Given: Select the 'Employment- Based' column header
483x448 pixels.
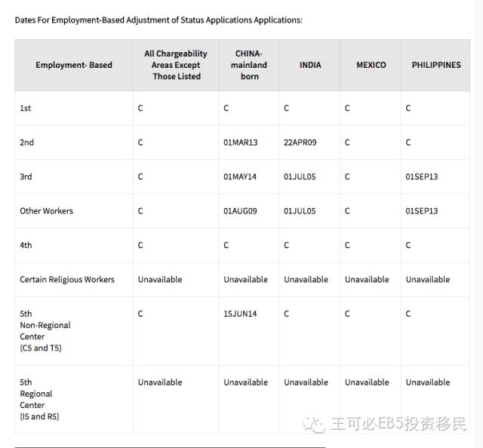Looking at the screenshot, I should tap(74, 65).
